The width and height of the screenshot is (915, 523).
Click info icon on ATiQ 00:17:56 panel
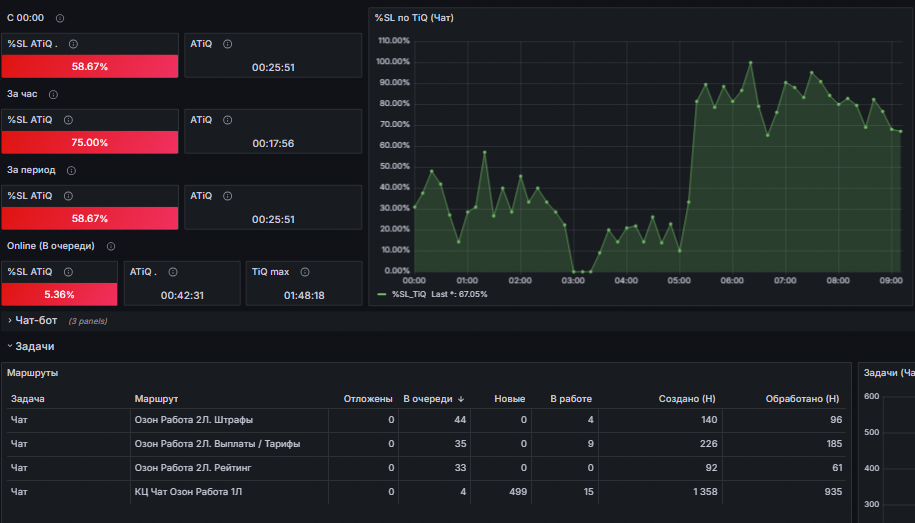click(228, 120)
